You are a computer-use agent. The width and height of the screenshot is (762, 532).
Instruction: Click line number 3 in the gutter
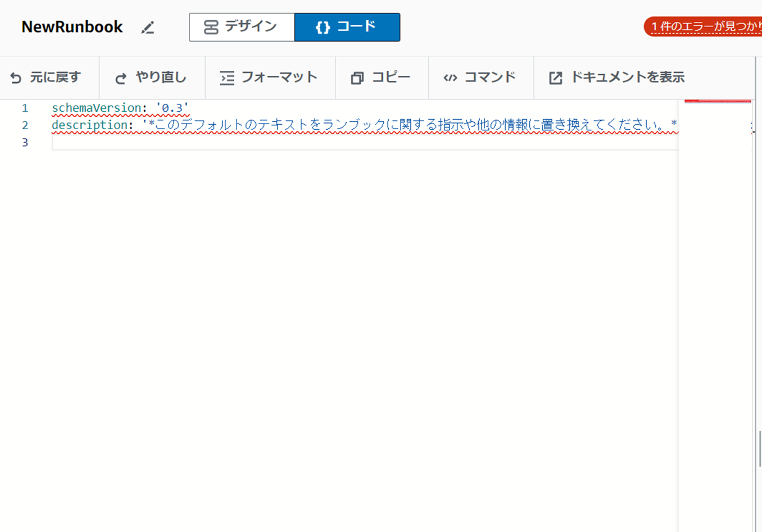click(x=25, y=143)
